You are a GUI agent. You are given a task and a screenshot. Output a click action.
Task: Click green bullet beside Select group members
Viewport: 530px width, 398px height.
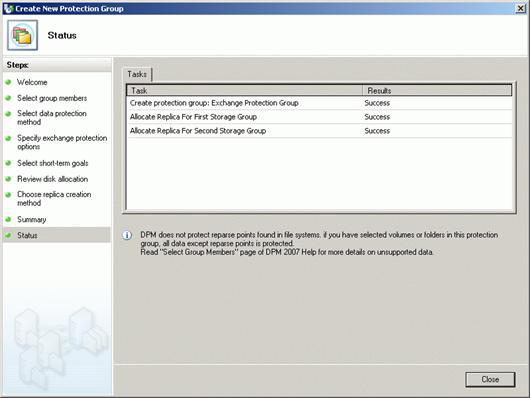click(8, 98)
